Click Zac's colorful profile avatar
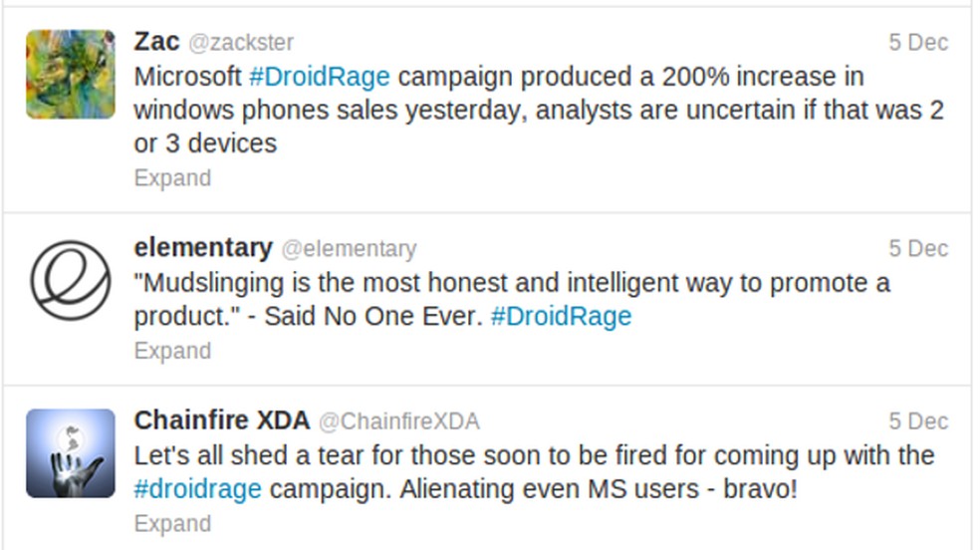The image size is (980, 550). (71, 75)
